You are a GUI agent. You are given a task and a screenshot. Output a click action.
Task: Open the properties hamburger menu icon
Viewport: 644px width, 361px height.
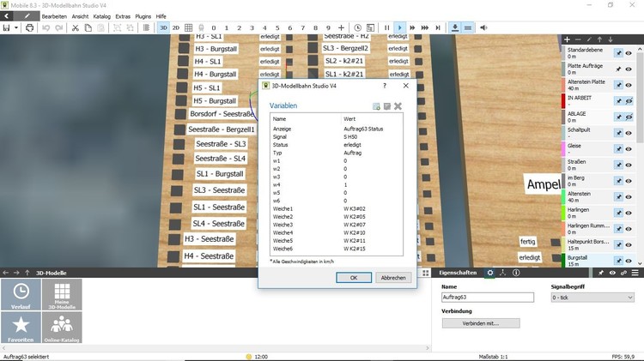[635, 273]
